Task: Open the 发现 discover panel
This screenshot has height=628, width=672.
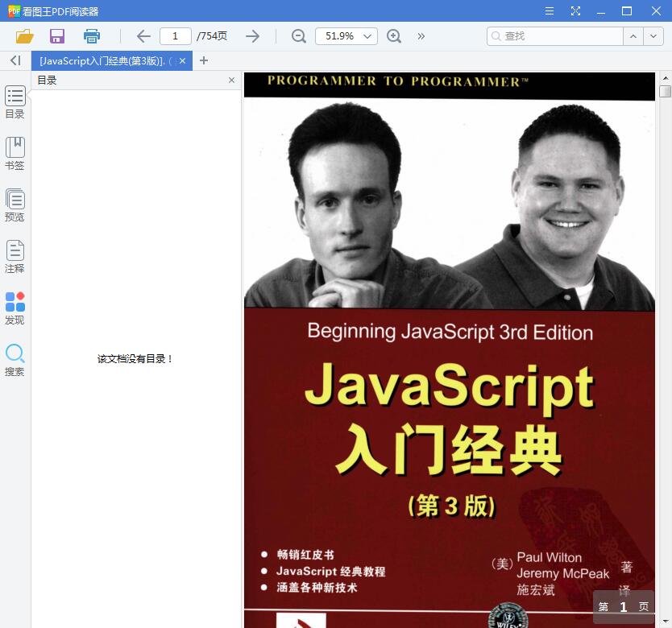Action: [15, 308]
